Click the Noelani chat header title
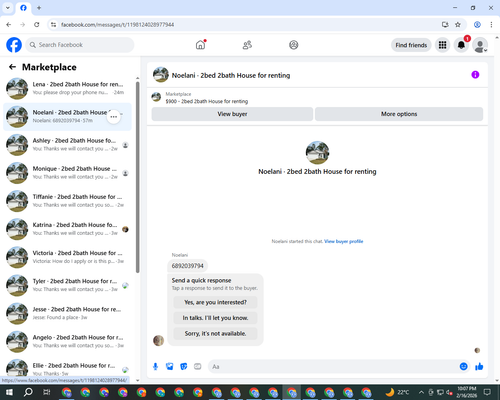500x400 pixels. point(231,75)
